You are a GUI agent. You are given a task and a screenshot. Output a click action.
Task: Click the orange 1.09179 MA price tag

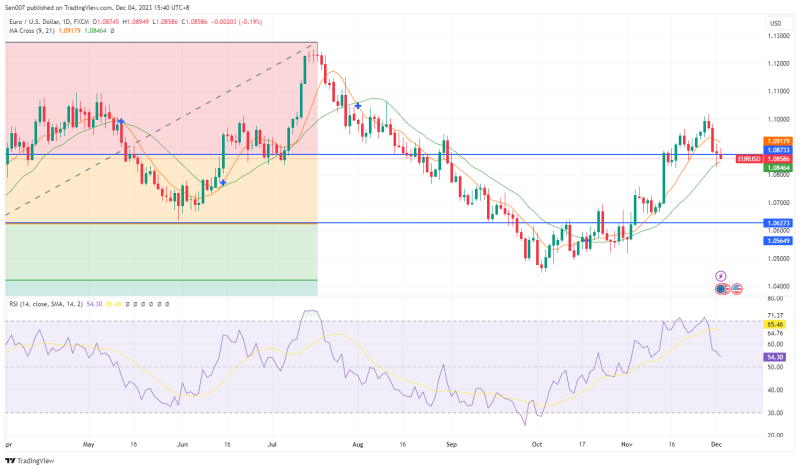click(778, 141)
